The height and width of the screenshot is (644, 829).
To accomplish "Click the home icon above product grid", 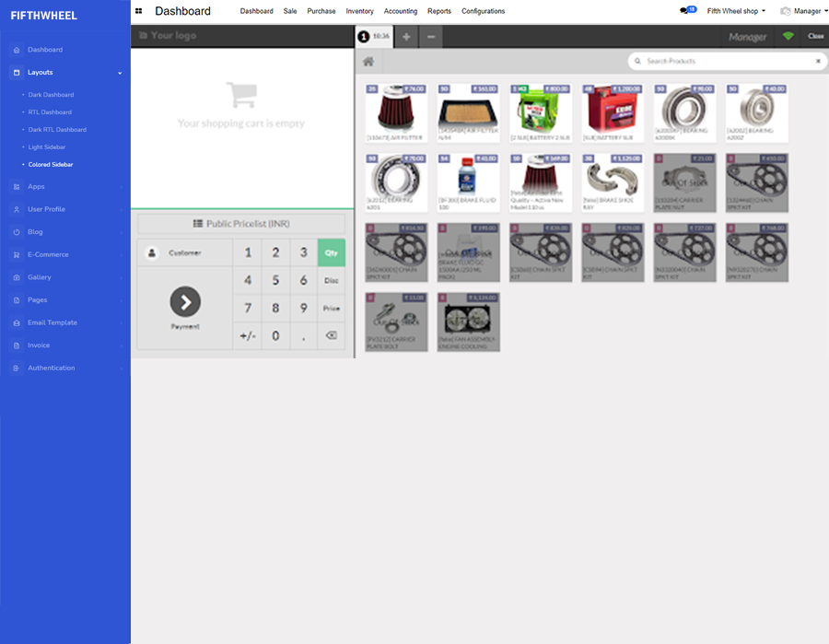I will [368, 62].
